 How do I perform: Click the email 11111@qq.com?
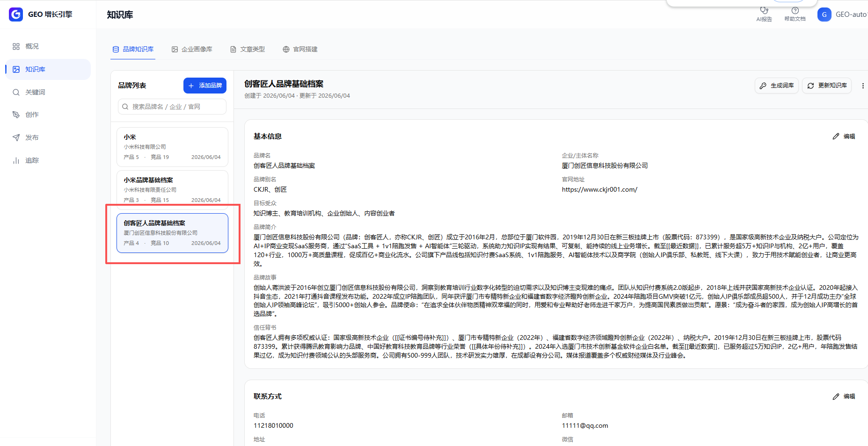click(x=585, y=425)
